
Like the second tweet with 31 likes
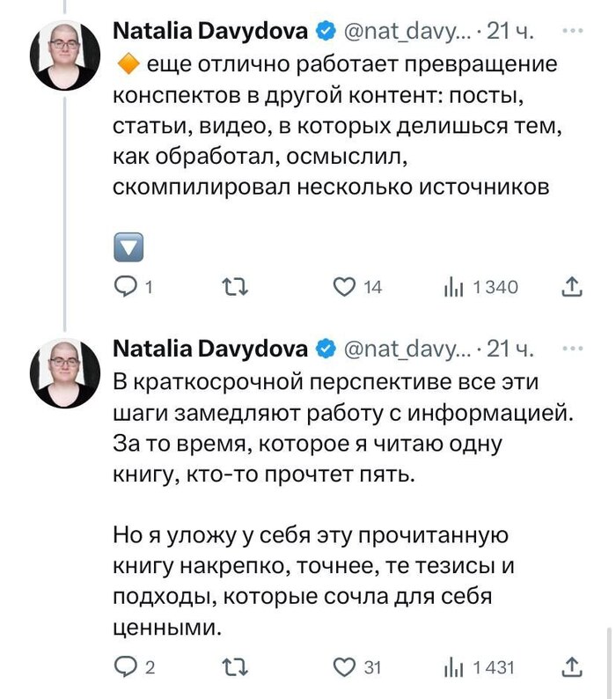[x=343, y=666]
